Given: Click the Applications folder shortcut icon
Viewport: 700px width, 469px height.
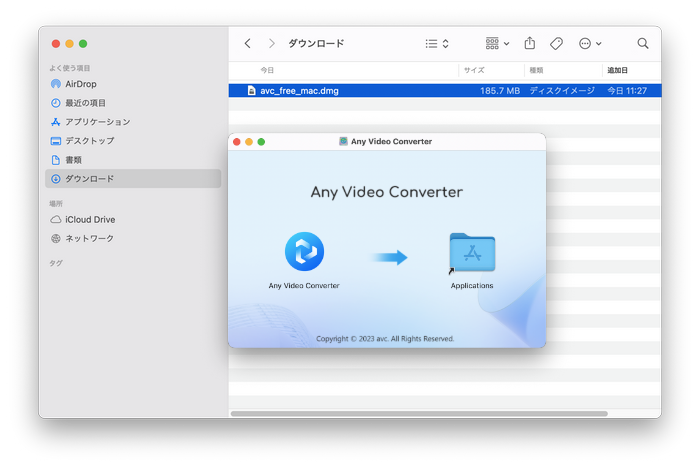Looking at the screenshot, I should tap(472, 252).
